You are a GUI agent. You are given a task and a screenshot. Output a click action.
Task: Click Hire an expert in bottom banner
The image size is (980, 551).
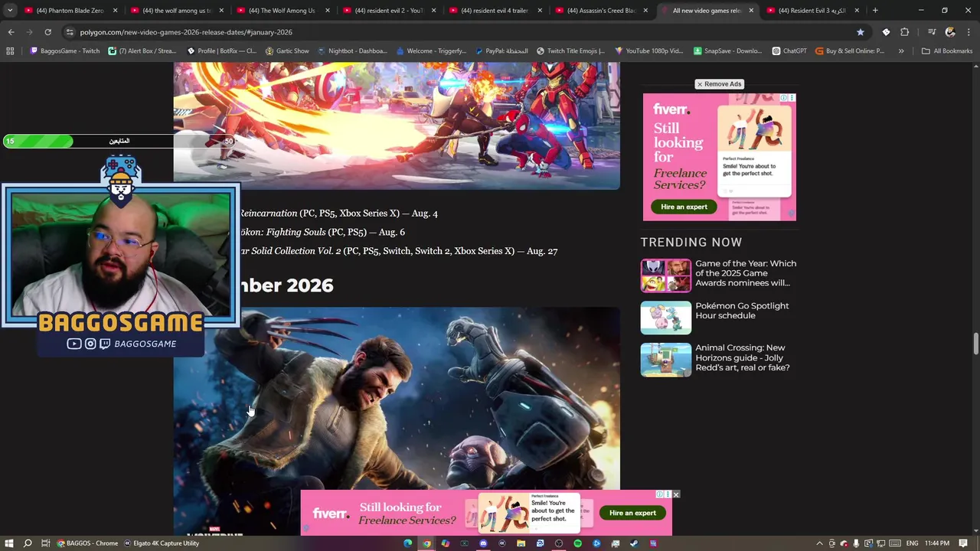[x=632, y=513]
